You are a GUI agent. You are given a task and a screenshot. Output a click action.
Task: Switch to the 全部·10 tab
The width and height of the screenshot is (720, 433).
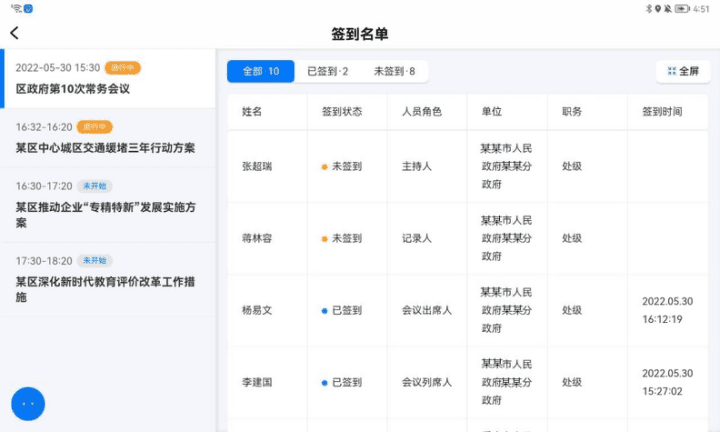tap(261, 71)
